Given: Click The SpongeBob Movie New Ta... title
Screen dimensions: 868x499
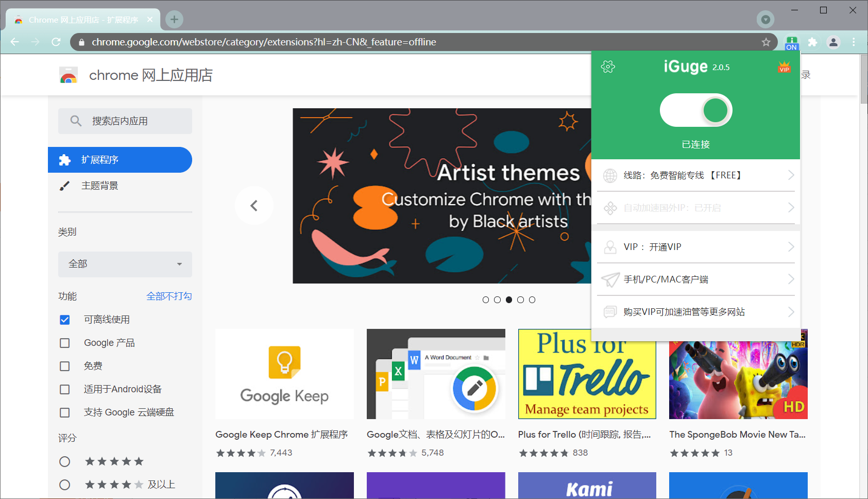Looking at the screenshot, I should point(737,435).
